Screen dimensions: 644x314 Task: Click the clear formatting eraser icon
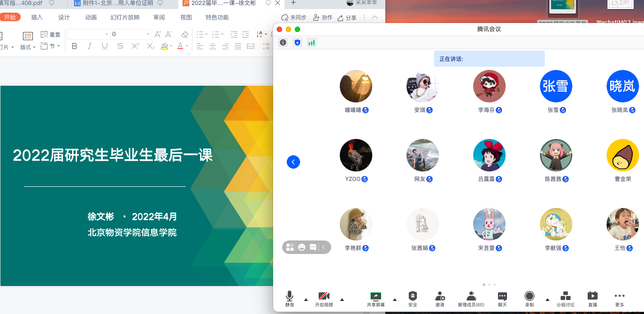click(184, 34)
